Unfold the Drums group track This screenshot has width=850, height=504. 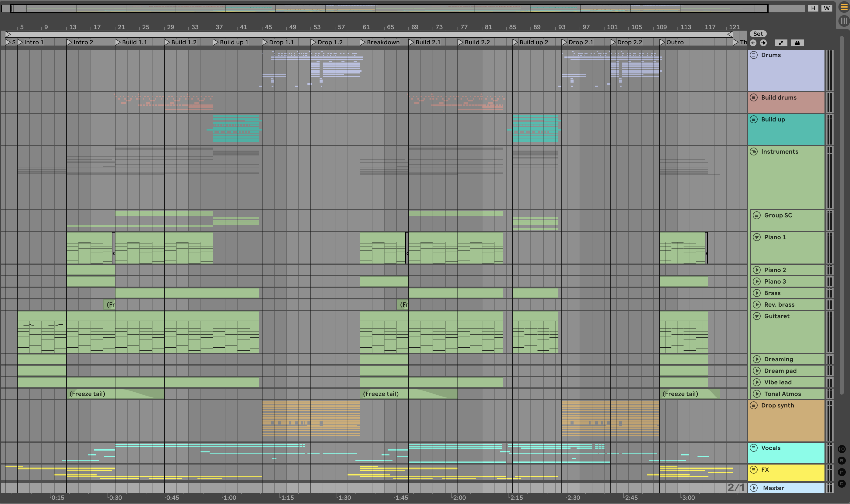coord(753,55)
